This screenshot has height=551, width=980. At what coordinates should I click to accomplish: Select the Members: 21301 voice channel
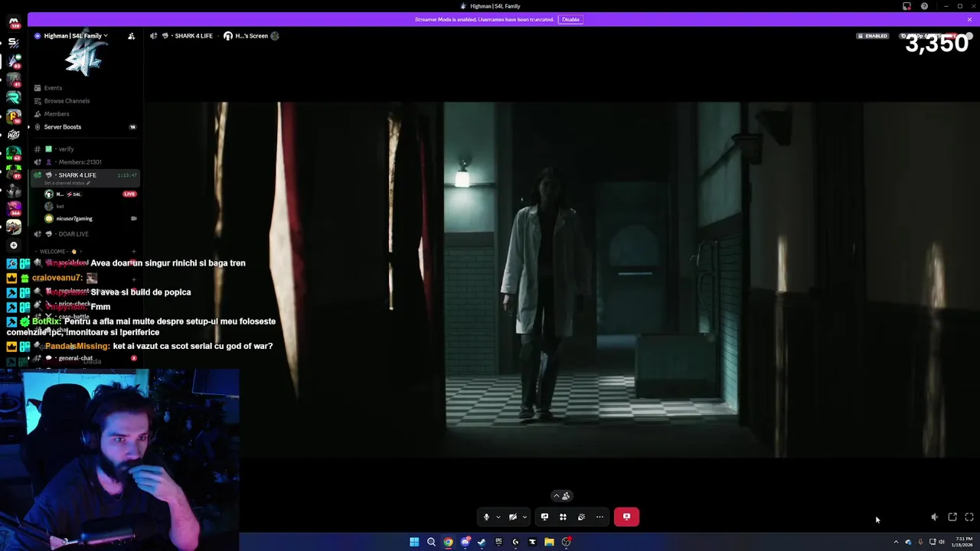84,162
